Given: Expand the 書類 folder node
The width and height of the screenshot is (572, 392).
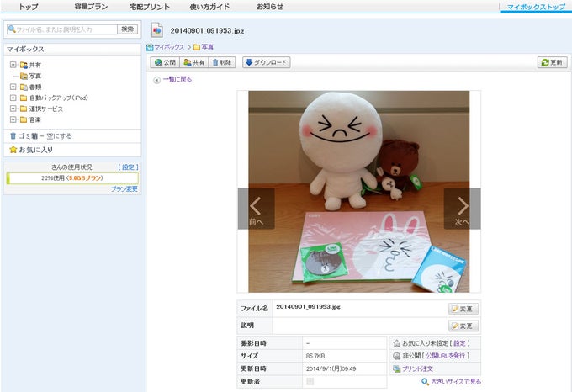Looking at the screenshot, I should [13, 87].
